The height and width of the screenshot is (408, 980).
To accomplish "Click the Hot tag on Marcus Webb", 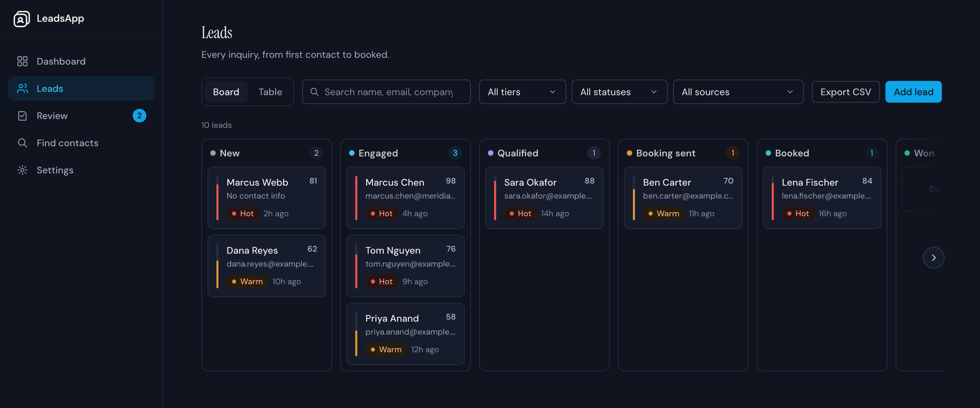I will (x=243, y=214).
